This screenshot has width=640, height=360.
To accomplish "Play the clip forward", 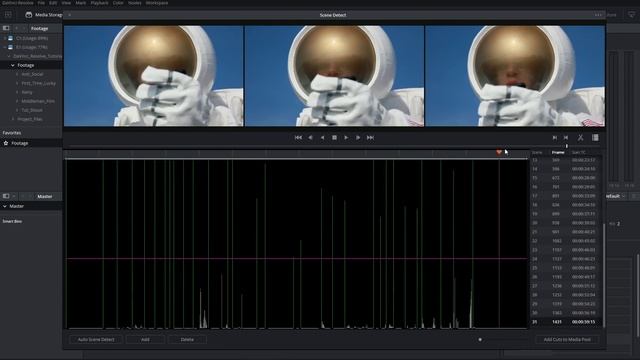I will (346, 138).
